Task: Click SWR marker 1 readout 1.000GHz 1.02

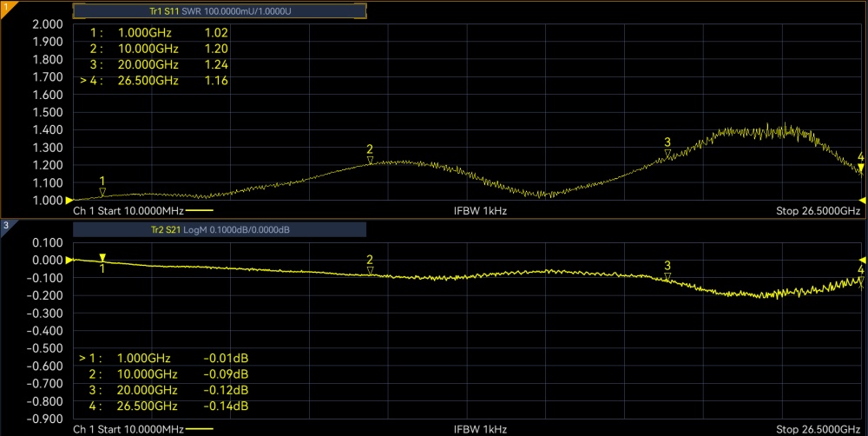Action: coord(160,33)
